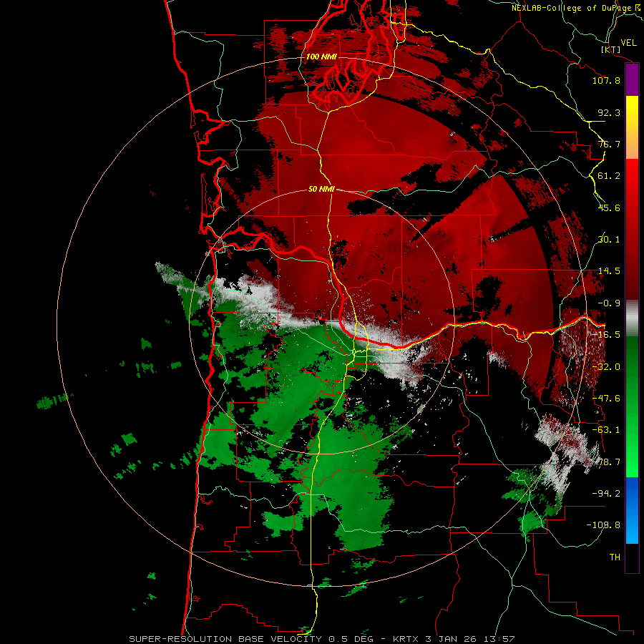Click the NEXLAB-College of DuPage watermark text
The image size is (644, 644).
(577, 8)
